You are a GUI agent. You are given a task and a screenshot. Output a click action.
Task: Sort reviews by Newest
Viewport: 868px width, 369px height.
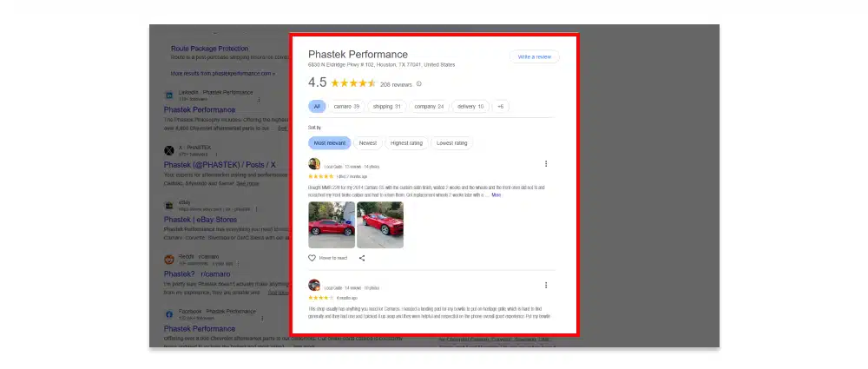[368, 143]
